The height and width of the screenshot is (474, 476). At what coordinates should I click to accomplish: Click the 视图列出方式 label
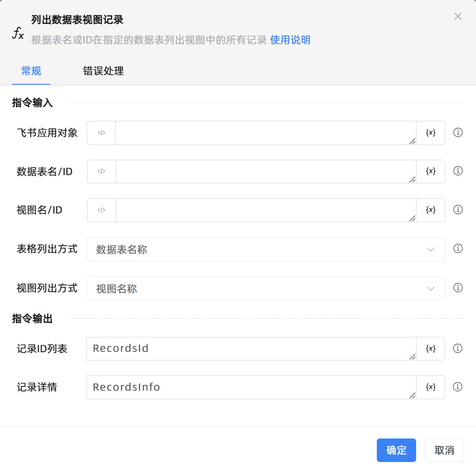47,288
